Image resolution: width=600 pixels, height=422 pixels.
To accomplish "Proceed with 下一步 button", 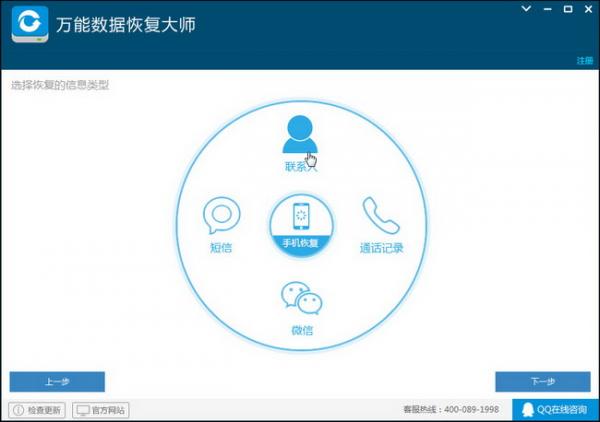I will pos(543,381).
